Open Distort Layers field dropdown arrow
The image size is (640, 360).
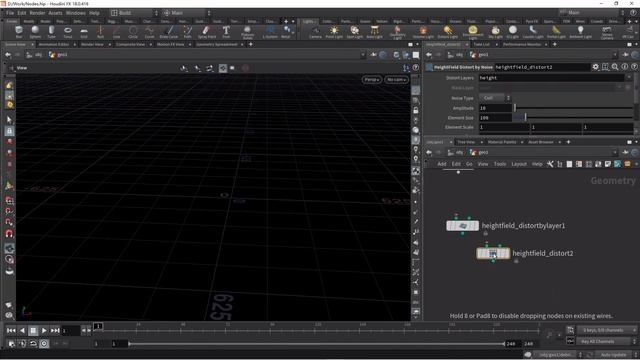(x=629, y=78)
